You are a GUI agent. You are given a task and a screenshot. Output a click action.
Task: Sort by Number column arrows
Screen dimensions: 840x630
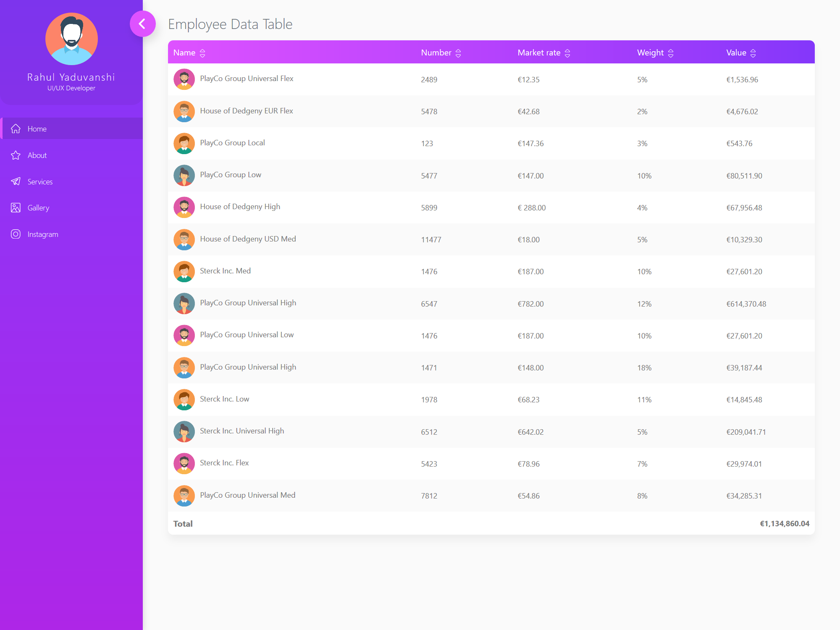click(x=458, y=53)
